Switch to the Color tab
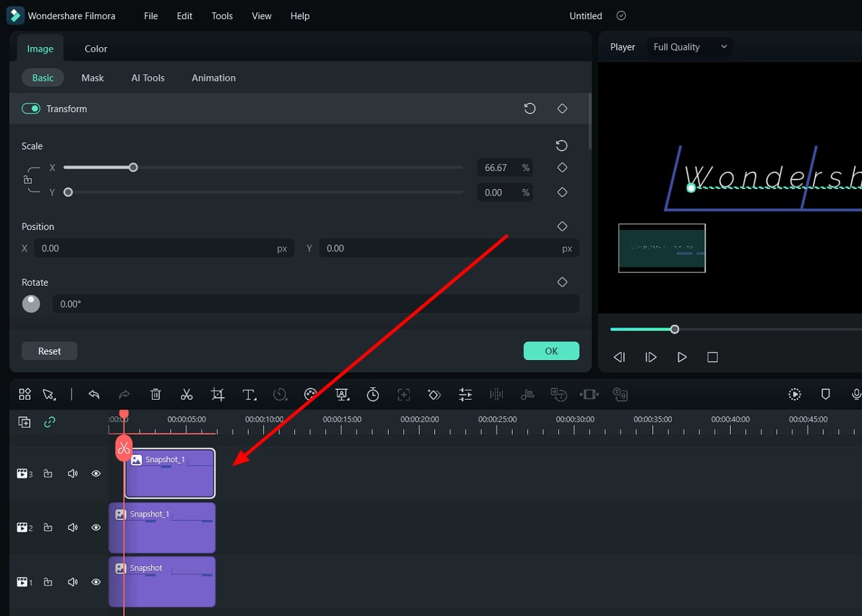This screenshot has height=616, width=862. pos(95,49)
